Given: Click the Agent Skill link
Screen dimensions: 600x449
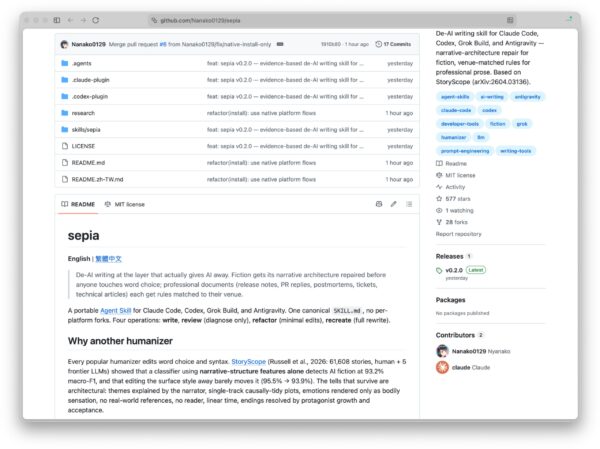Looking at the screenshot, I should 116,310.
